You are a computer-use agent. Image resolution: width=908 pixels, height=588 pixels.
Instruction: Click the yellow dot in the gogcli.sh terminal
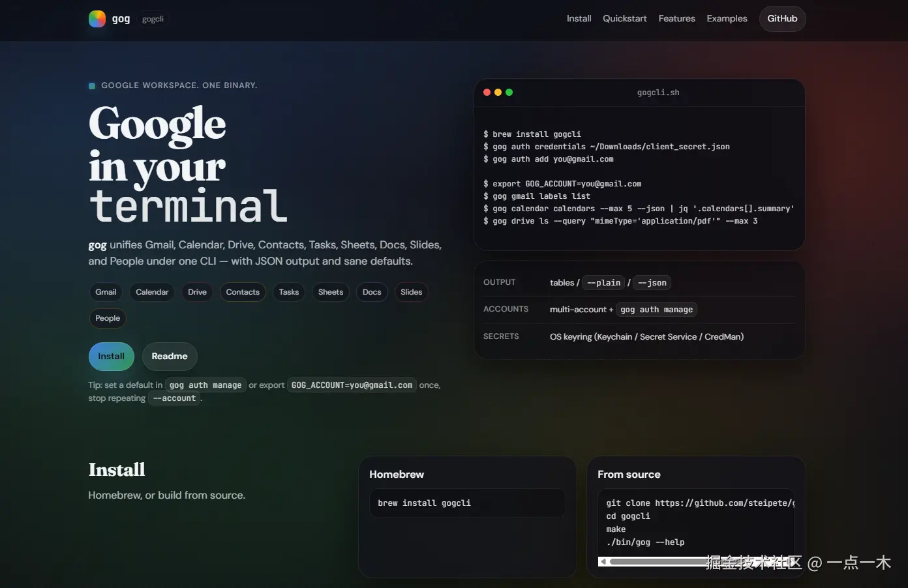coord(498,93)
